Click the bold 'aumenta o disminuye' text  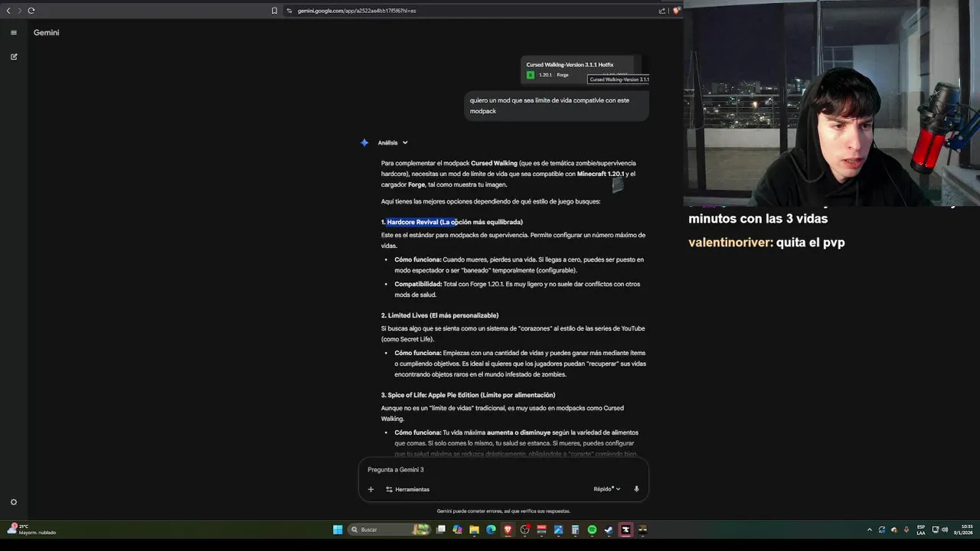[518, 432]
